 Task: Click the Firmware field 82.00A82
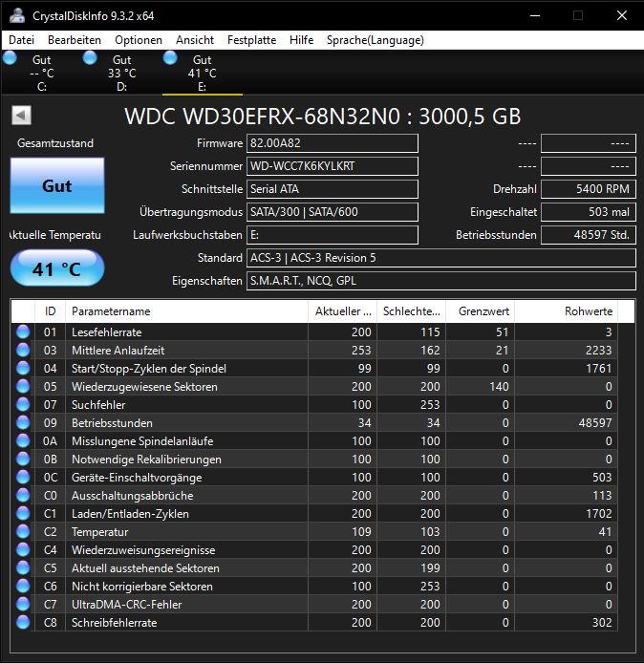[333, 143]
